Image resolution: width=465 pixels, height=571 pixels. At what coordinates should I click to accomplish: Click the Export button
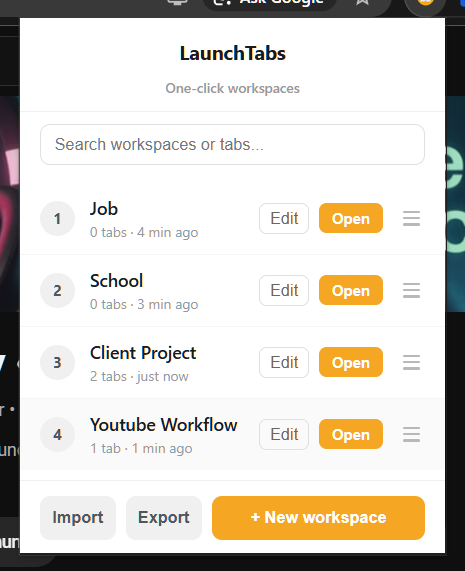coord(164,518)
